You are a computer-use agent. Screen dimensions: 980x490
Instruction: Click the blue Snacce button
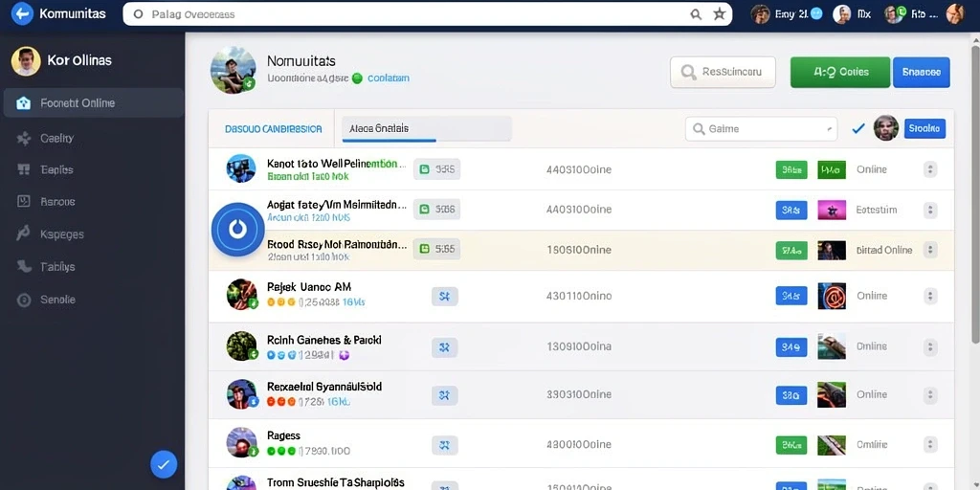point(922,72)
